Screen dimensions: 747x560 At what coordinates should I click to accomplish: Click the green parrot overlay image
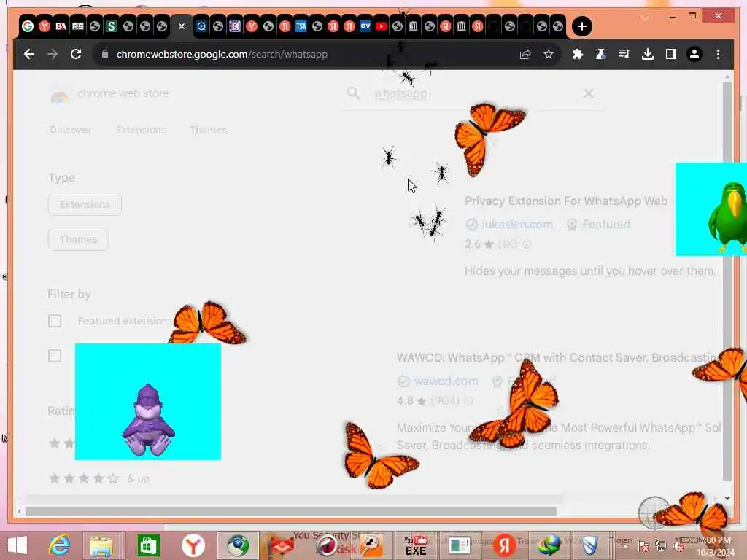tap(711, 209)
